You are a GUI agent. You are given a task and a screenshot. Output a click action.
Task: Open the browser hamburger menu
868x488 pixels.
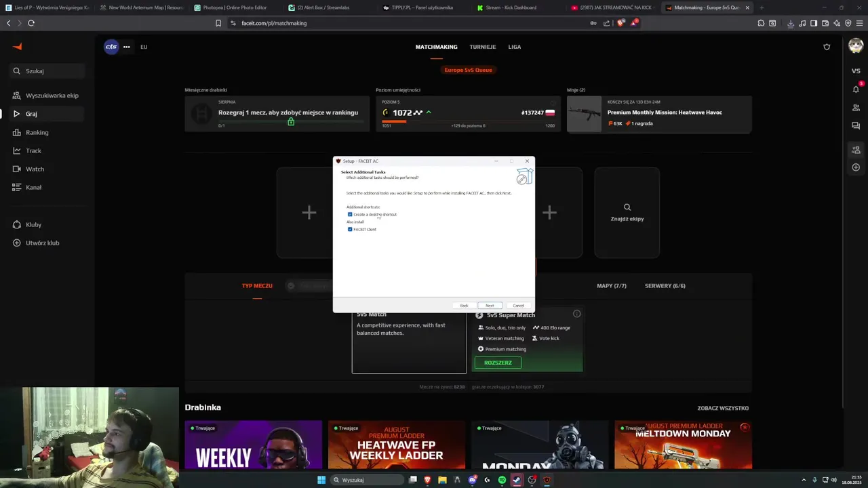click(x=859, y=23)
